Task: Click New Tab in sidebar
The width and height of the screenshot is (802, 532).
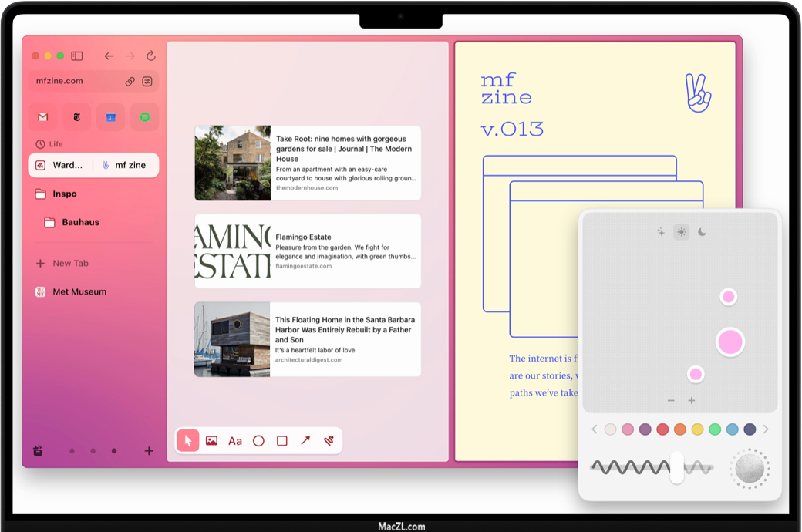Action: click(69, 264)
